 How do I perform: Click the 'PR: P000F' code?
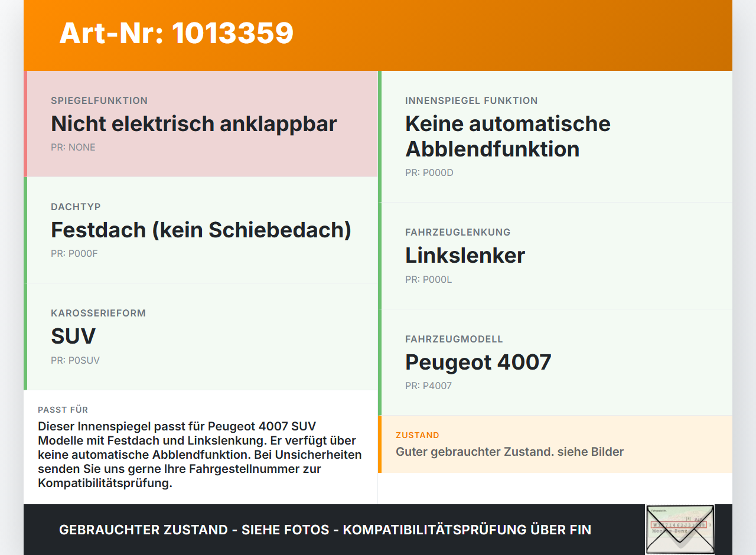coord(74,254)
